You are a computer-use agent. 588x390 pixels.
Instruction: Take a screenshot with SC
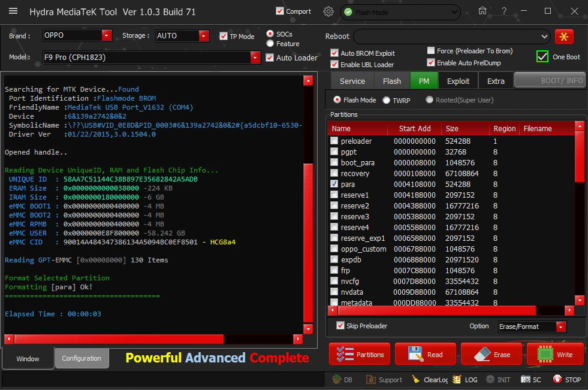pos(531,379)
